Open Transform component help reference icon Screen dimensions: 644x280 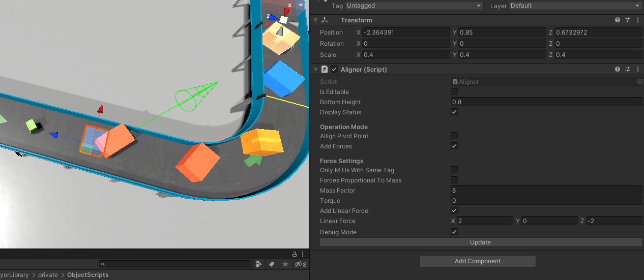coord(618,20)
